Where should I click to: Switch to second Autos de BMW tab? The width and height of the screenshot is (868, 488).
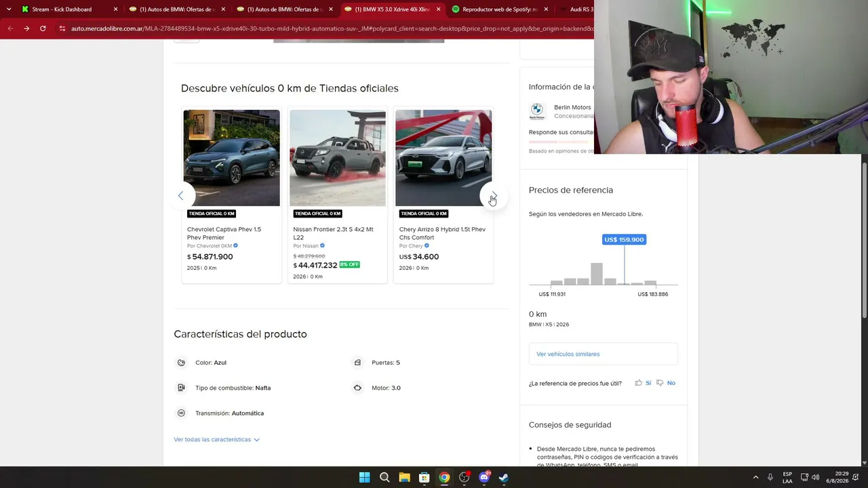pyautogui.click(x=284, y=9)
